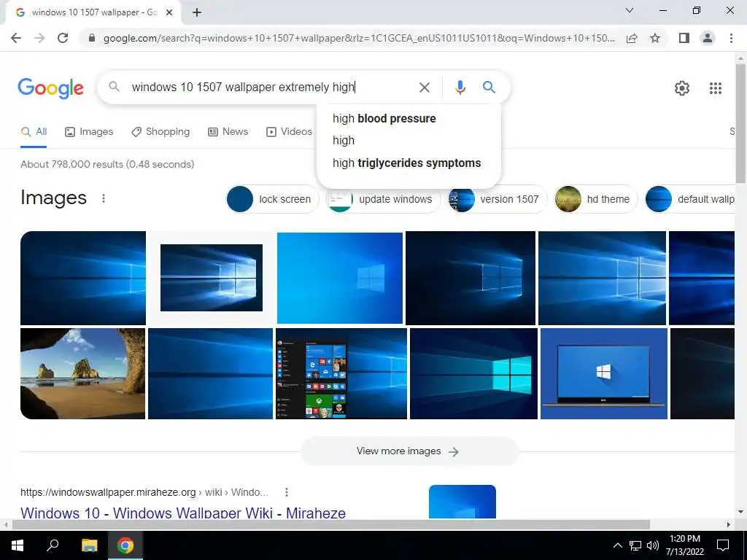Open the Chrome profile avatar

click(708, 38)
